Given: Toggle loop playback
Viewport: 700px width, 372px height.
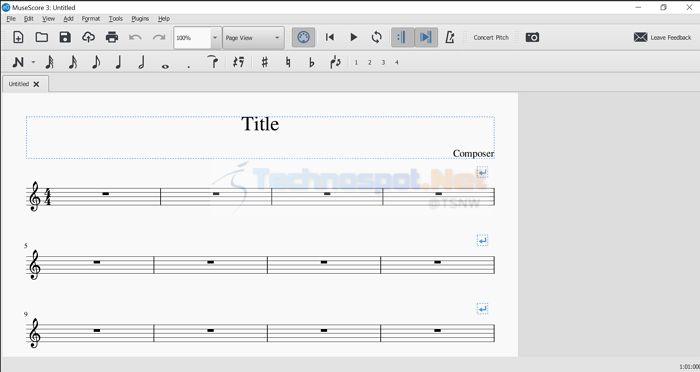Looking at the screenshot, I should 377,38.
